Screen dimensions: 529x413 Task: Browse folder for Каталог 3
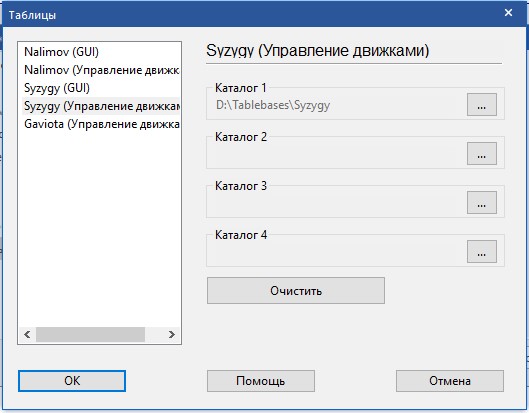[x=482, y=202]
